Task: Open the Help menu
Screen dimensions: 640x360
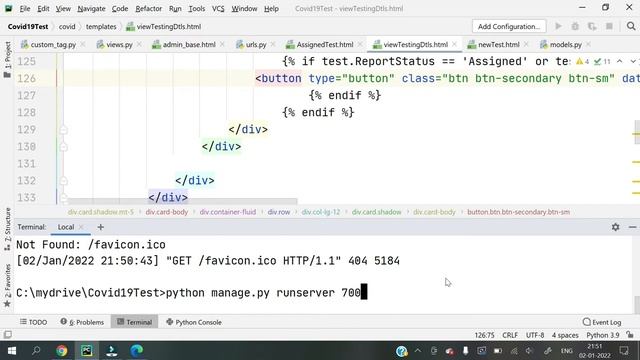Action: pyautogui.click(x=271, y=9)
